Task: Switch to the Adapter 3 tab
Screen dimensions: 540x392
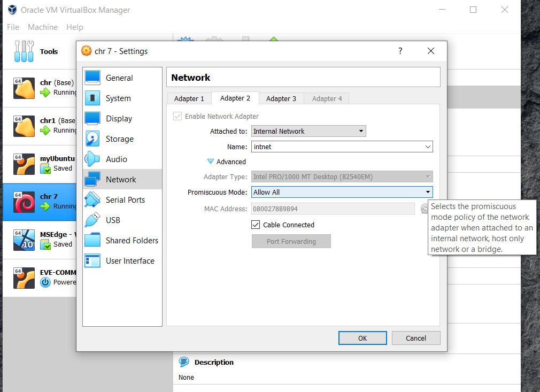Action: tap(281, 98)
